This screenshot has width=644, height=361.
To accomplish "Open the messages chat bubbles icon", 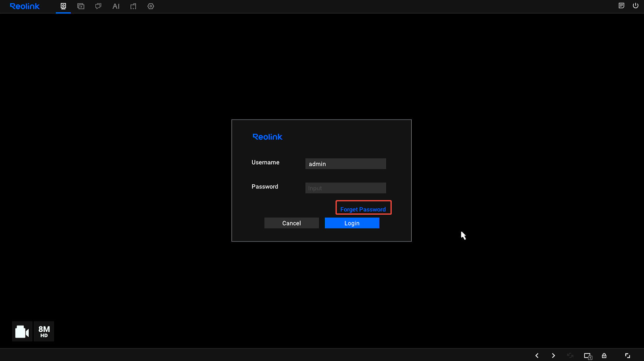I will coord(98,6).
